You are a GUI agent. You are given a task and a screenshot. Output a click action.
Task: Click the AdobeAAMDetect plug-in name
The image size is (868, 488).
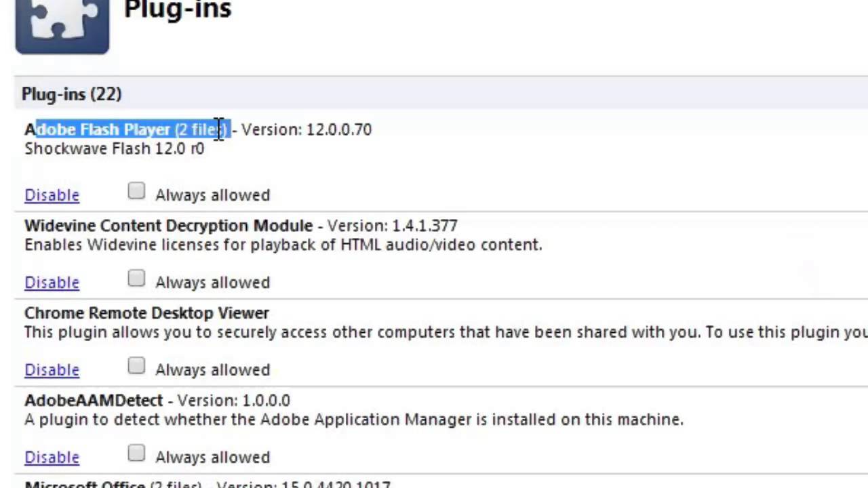(94, 401)
